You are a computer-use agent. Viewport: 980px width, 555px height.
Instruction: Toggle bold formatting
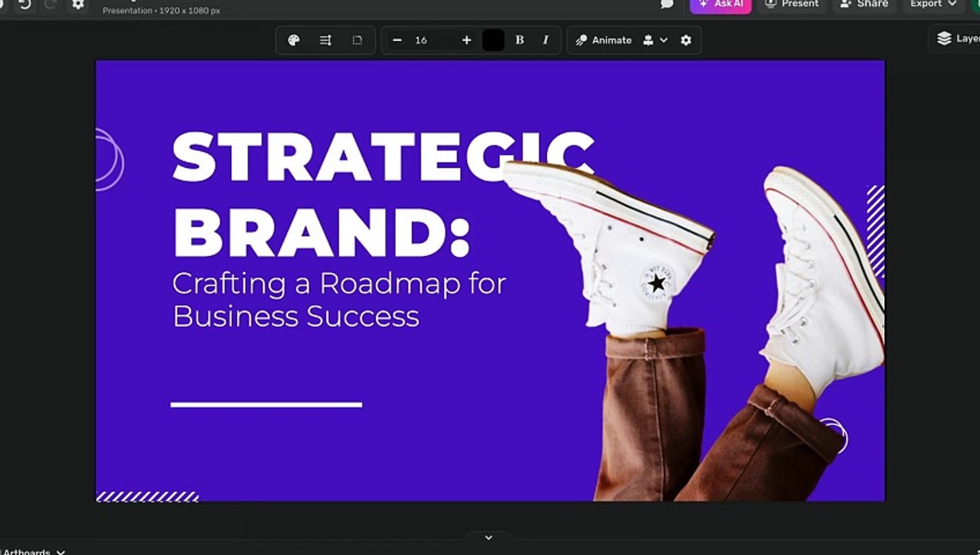[519, 40]
